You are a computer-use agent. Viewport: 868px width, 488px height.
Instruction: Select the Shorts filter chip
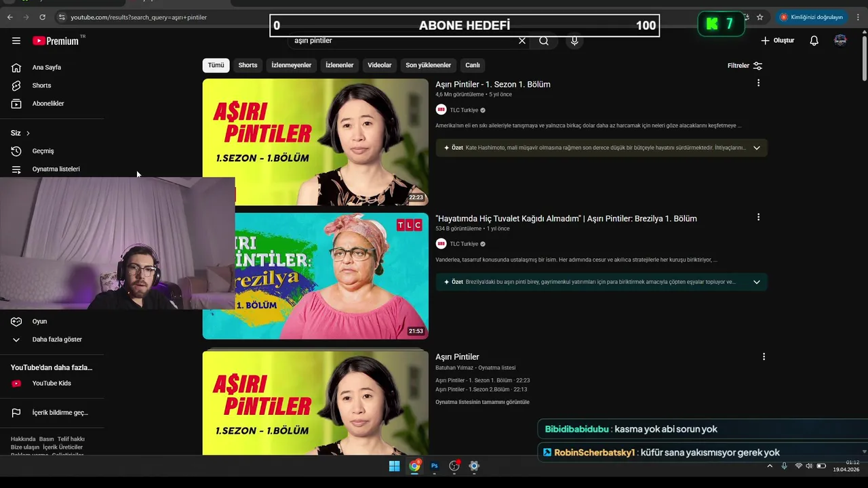click(248, 65)
